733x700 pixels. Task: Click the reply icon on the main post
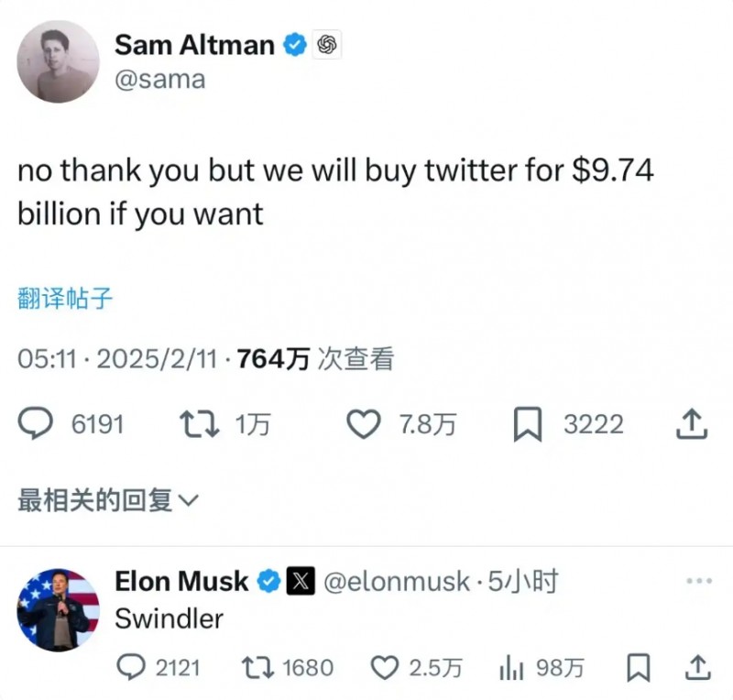coord(37,424)
